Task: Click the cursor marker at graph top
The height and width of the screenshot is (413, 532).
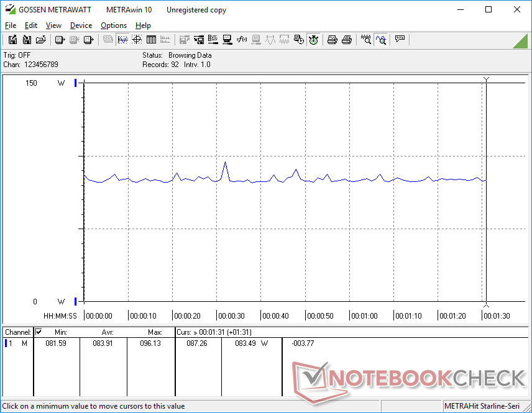Action: coord(486,79)
